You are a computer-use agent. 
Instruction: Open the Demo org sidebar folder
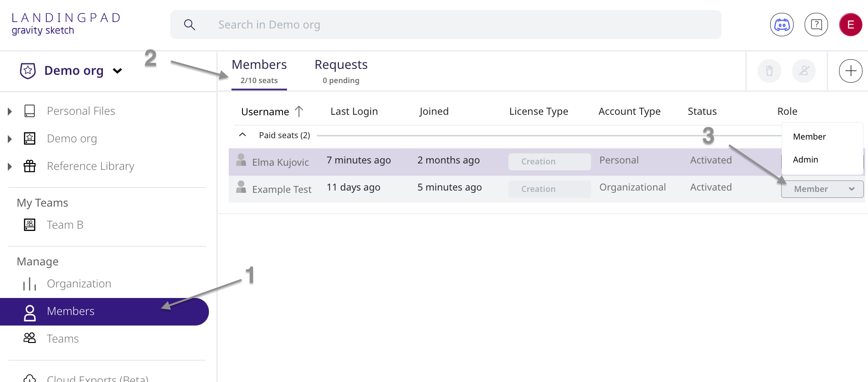pos(72,139)
